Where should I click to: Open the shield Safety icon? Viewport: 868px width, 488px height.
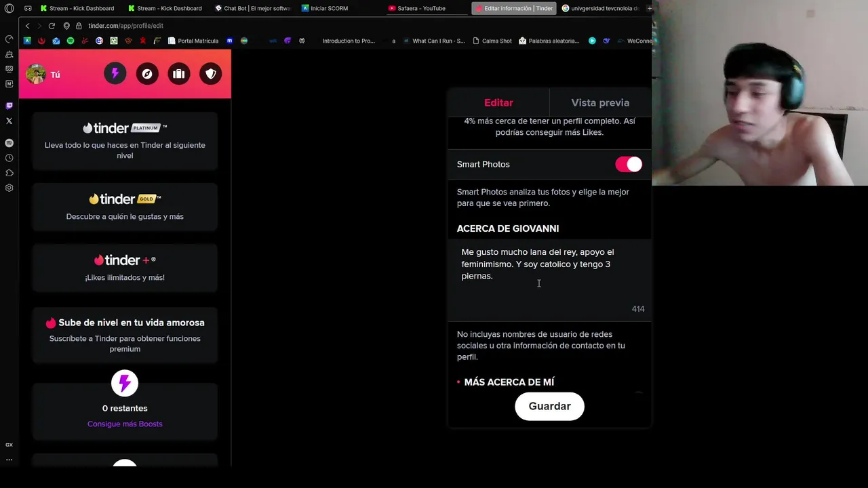[211, 74]
